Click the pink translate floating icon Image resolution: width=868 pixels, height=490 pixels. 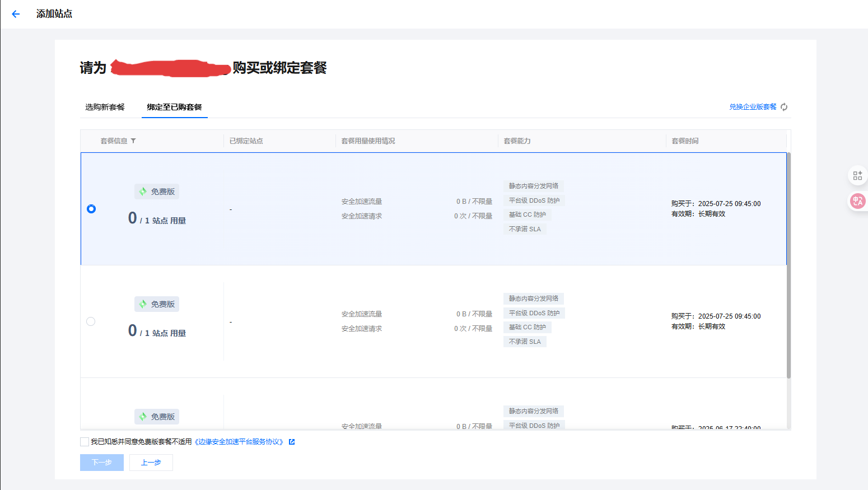(857, 201)
